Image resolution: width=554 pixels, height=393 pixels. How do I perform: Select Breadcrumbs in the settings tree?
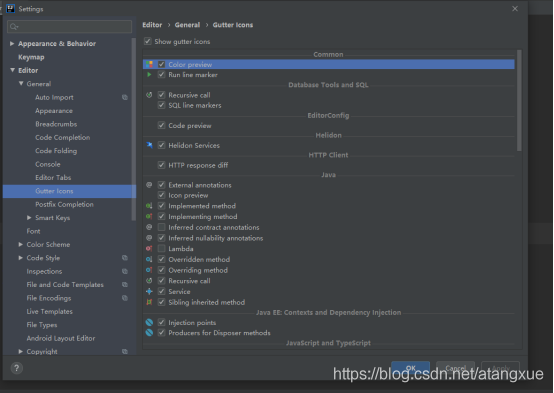tap(56, 124)
